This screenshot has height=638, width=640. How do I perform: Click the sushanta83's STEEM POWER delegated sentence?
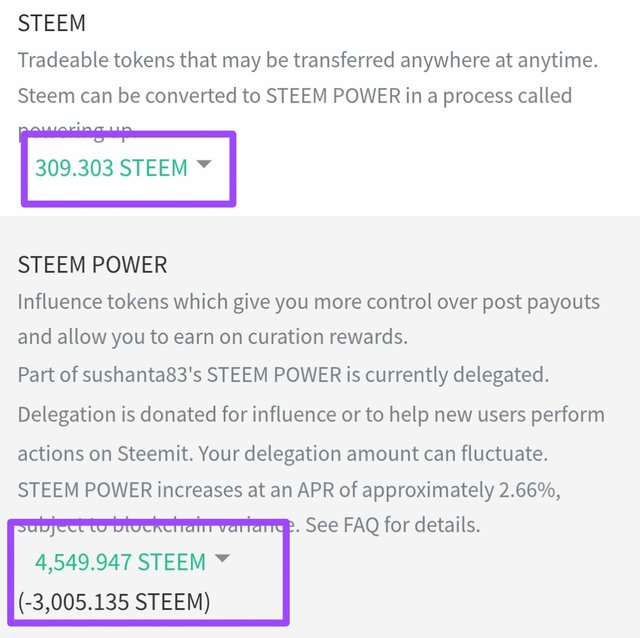(x=283, y=376)
